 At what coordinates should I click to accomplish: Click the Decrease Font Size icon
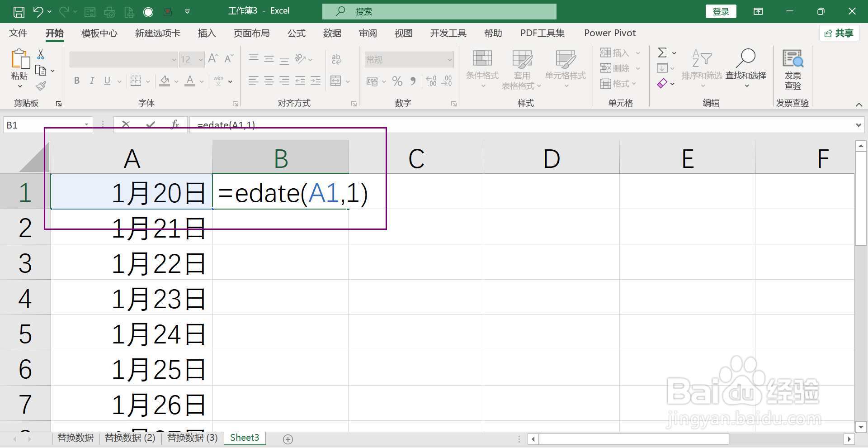point(229,59)
